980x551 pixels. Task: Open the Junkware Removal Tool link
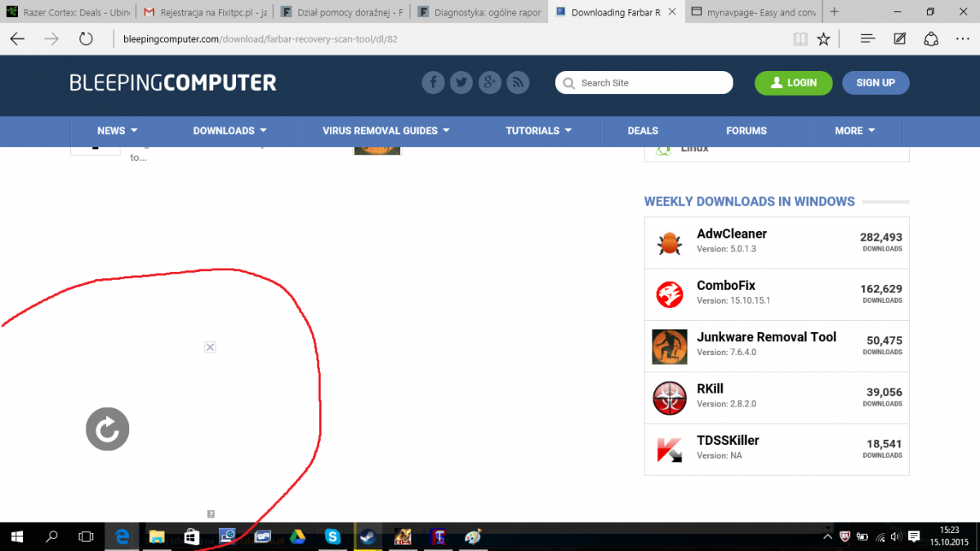(767, 337)
